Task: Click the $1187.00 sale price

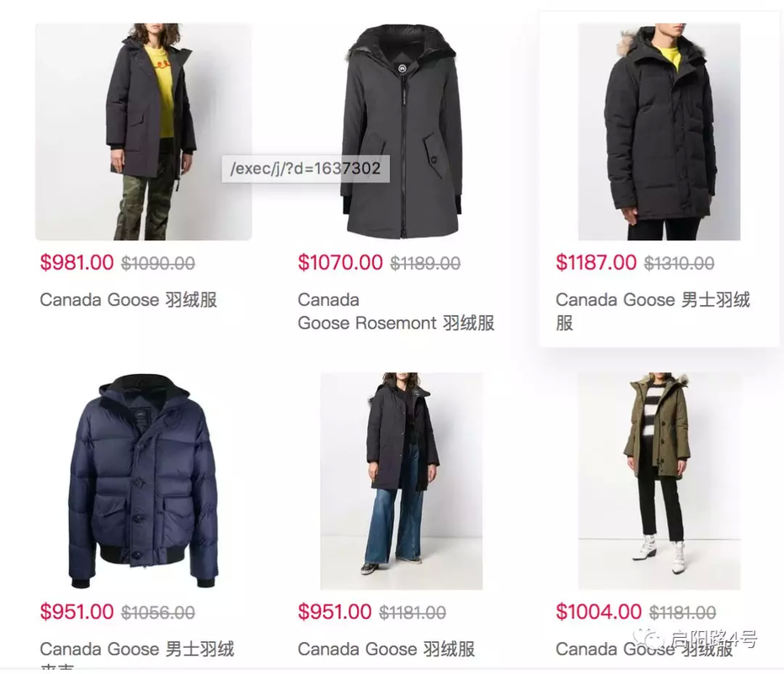Action: click(596, 263)
